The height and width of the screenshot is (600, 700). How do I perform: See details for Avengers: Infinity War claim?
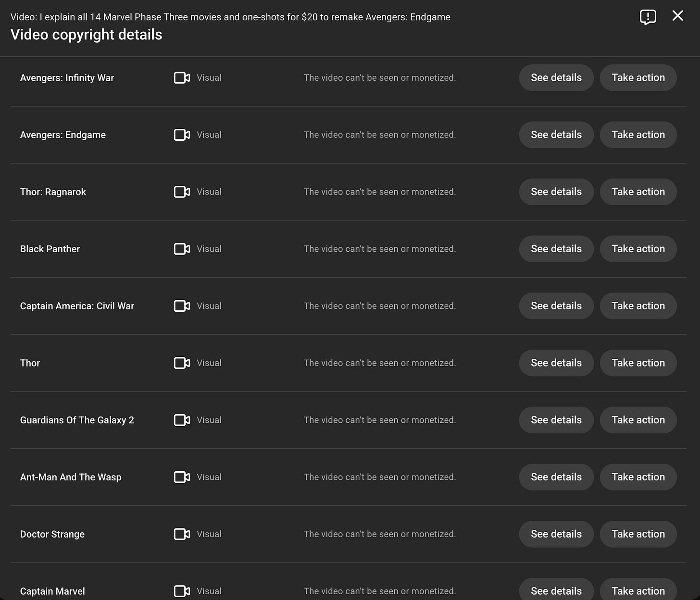[x=556, y=78]
